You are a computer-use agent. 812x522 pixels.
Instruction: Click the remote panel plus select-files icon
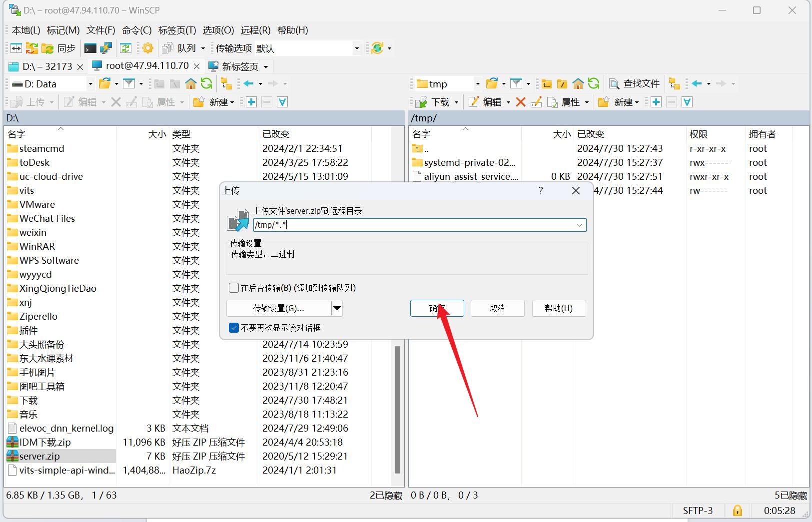656,102
